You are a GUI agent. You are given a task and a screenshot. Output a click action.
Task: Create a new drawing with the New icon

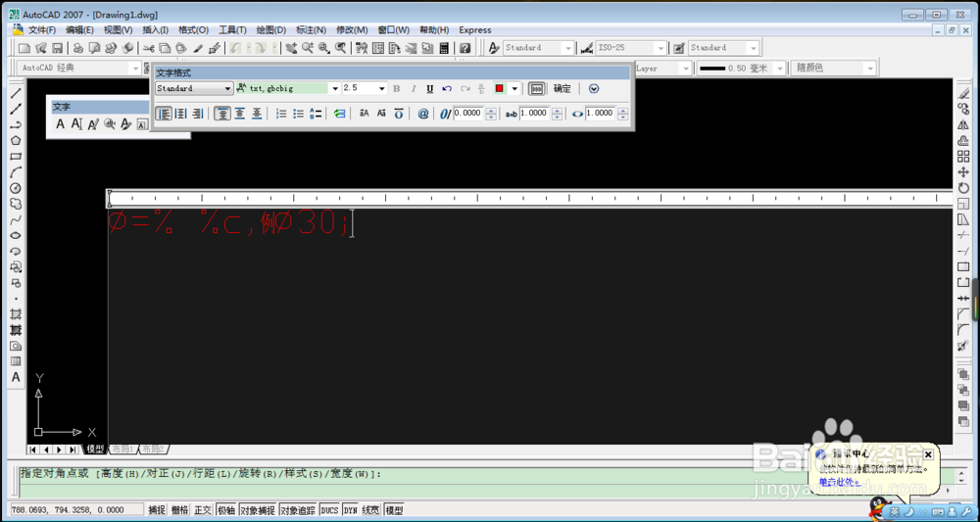(24, 47)
